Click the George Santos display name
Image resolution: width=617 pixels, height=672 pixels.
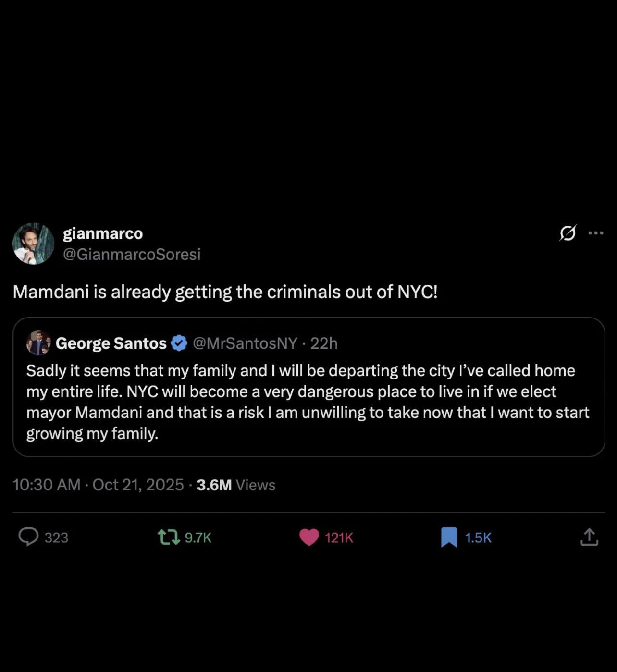click(111, 343)
